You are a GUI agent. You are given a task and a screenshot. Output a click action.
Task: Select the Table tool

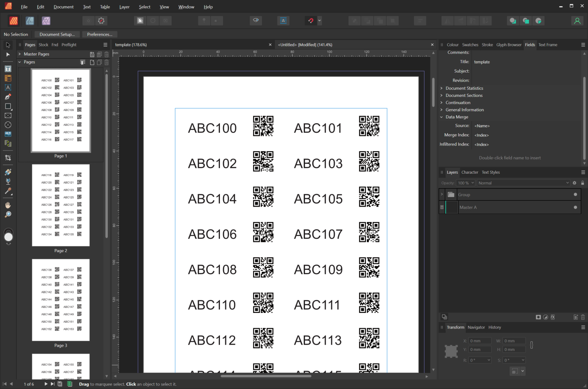click(x=8, y=78)
